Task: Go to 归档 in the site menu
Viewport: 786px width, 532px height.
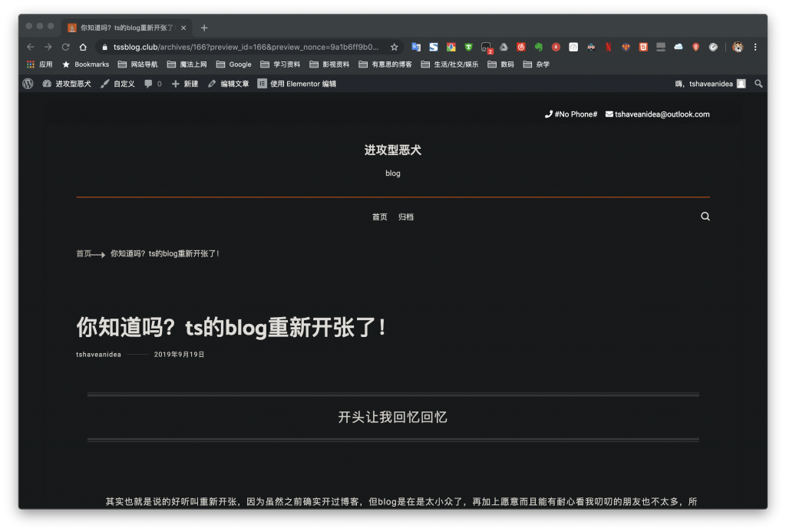Action: click(x=406, y=217)
